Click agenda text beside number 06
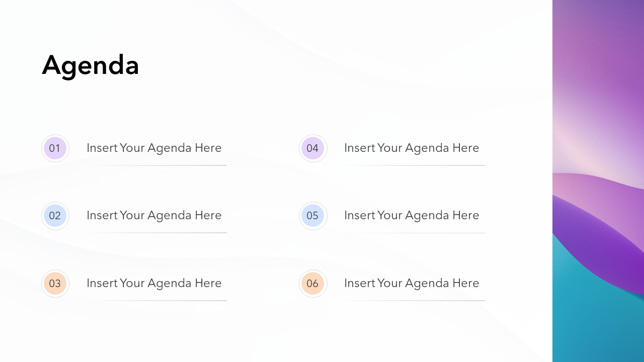Screen dimensions: 644x362 (x=412, y=283)
